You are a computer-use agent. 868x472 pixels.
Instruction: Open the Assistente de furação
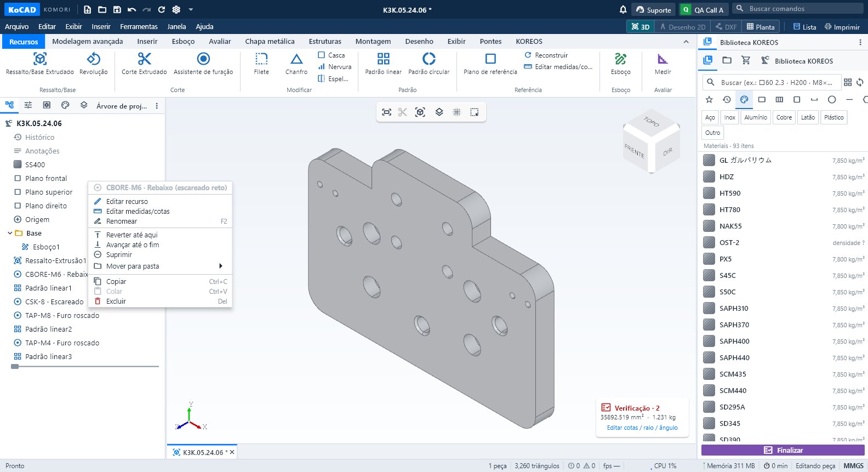tap(203, 64)
